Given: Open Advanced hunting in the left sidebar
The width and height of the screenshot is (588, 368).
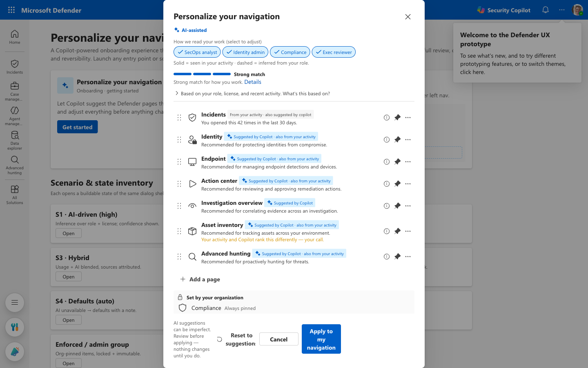Looking at the screenshot, I should (x=15, y=165).
